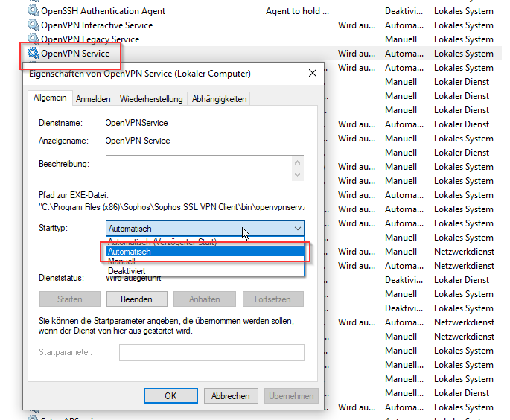
Task: Switch to the Anmelden tab
Action: (x=93, y=99)
